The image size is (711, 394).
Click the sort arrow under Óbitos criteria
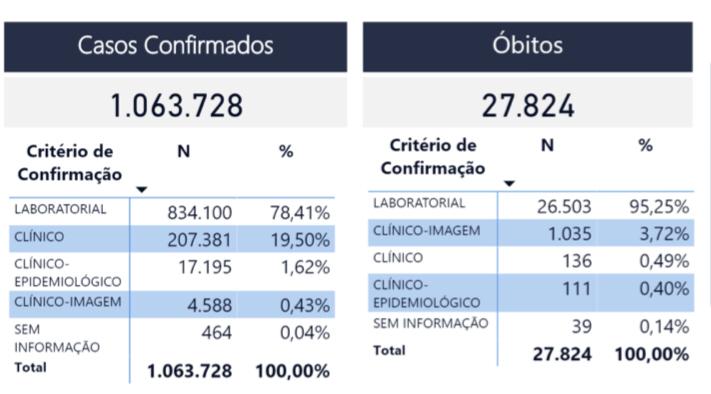509,183
